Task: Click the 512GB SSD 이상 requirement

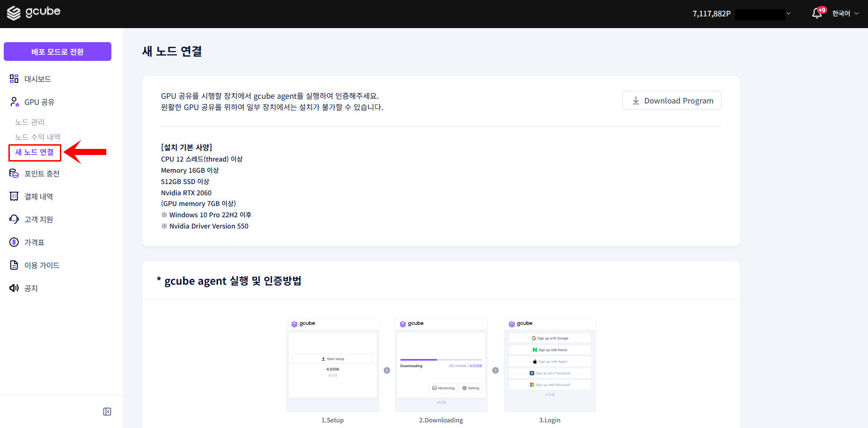Action: point(185,181)
